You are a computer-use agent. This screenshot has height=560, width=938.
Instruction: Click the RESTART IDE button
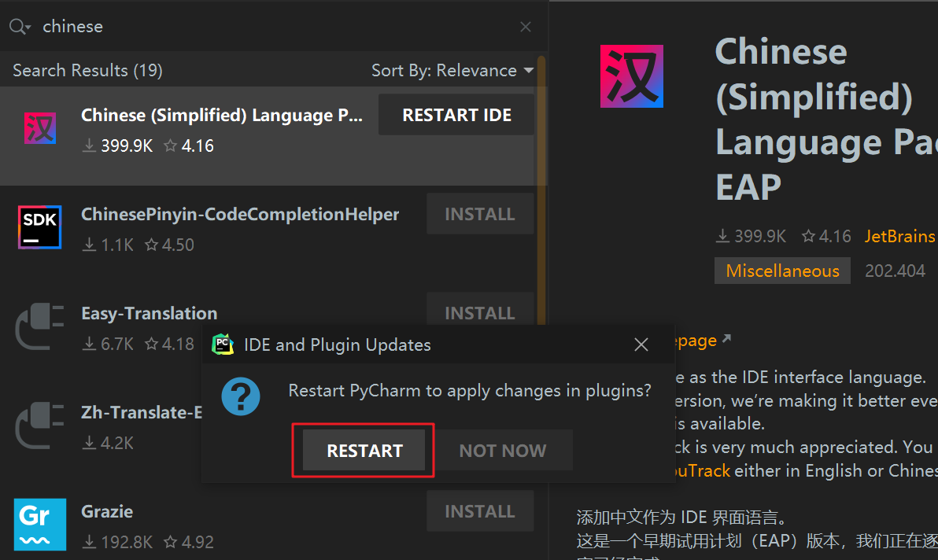point(456,115)
